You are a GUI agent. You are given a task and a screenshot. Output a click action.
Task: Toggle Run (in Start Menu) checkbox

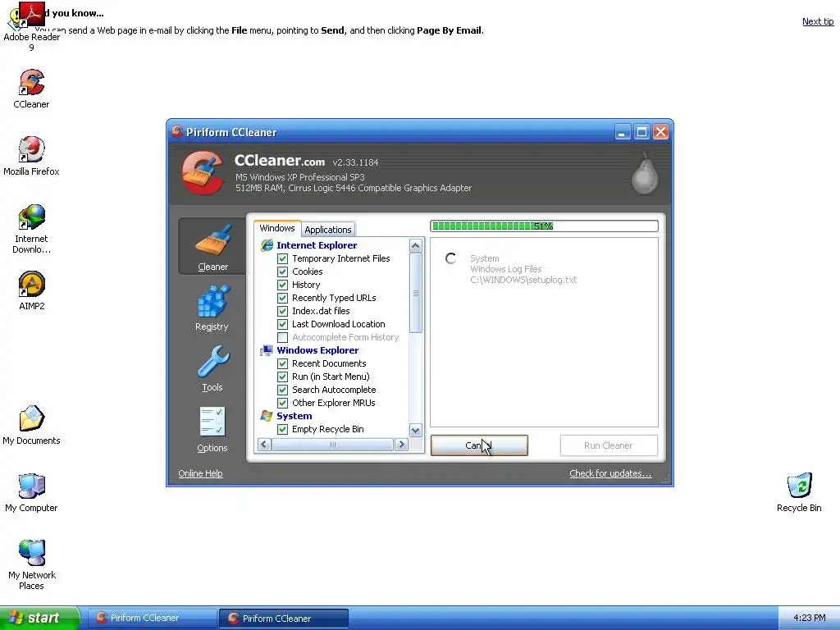[282, 377]
